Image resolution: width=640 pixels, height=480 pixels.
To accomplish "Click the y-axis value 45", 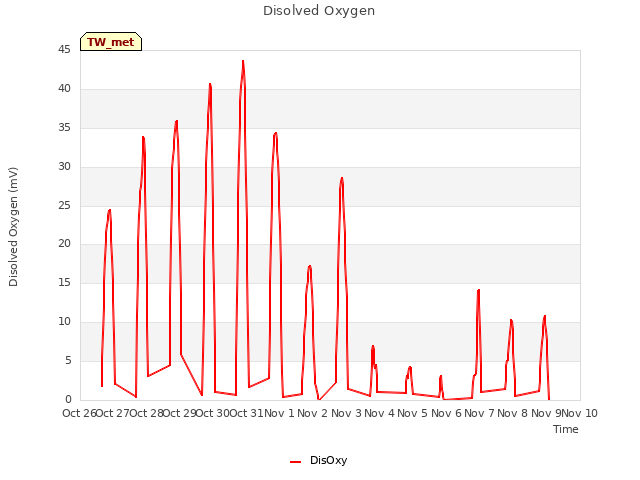I will 64,49.
